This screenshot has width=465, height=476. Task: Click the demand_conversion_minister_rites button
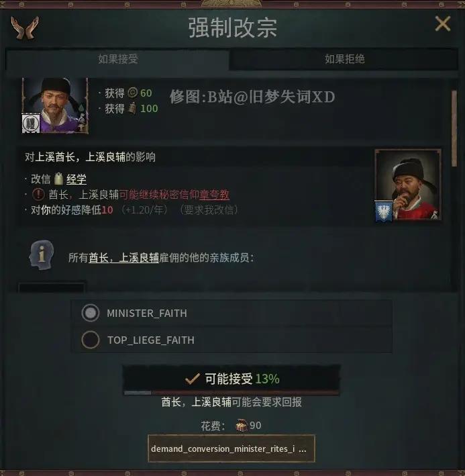tap(231, 448)
